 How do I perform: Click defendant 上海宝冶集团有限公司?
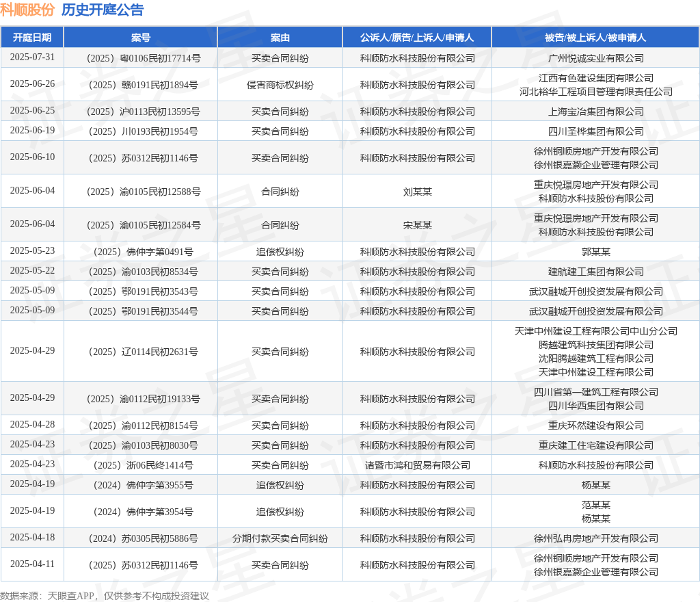[x=596, y=112]
